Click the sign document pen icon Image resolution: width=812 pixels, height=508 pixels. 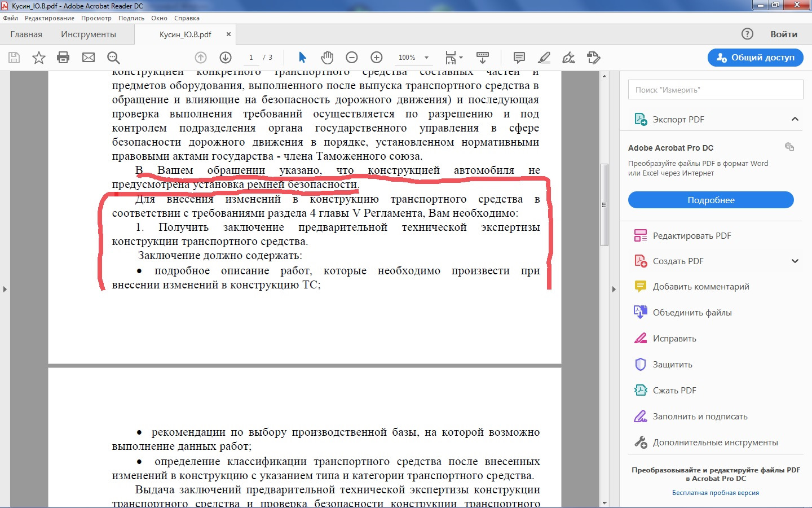coord(569,58)
